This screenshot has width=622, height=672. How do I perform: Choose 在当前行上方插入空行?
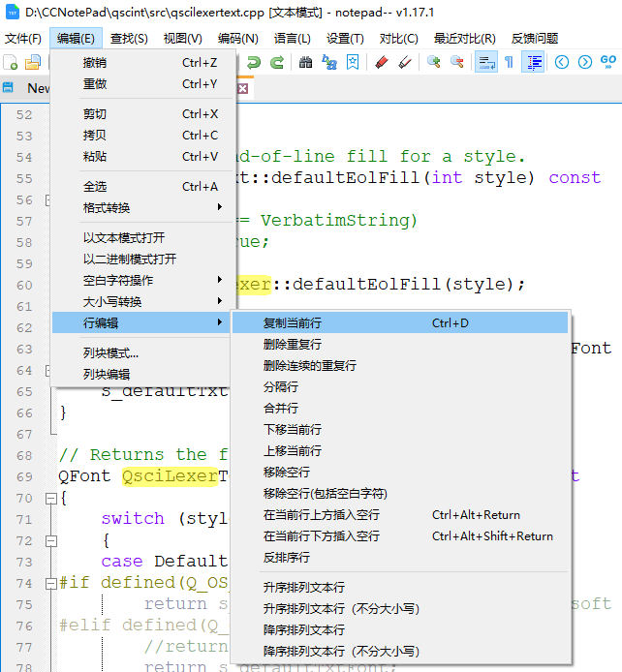[x=400, y=515]
